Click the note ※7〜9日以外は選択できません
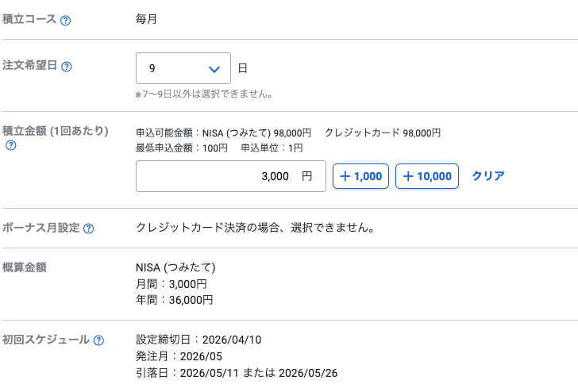The height and width of the screenshot is (392, 578). click(204, 94)
